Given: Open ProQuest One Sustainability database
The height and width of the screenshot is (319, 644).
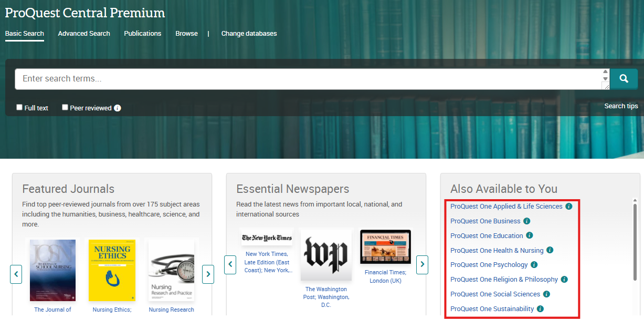Looking at the screenshot, I should coord(492,309).
